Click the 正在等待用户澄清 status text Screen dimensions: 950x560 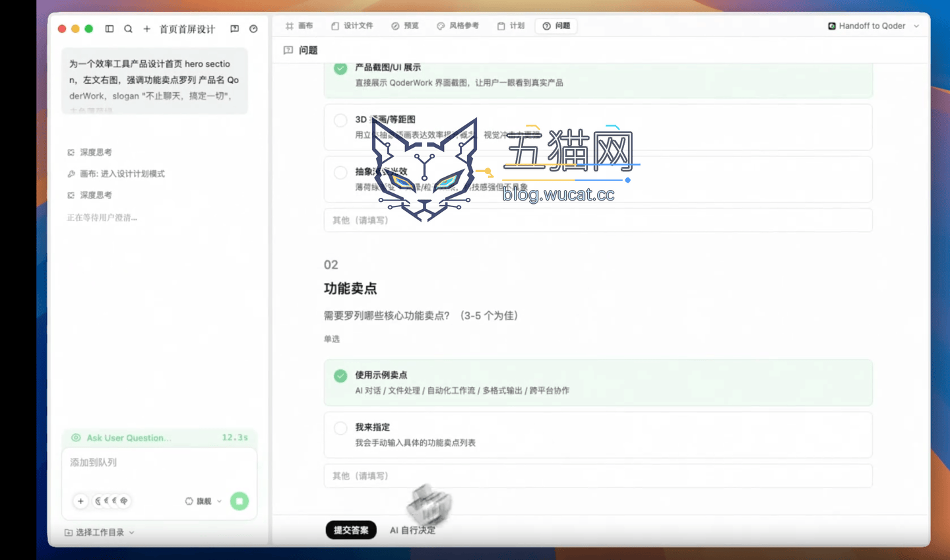(102, 218)
